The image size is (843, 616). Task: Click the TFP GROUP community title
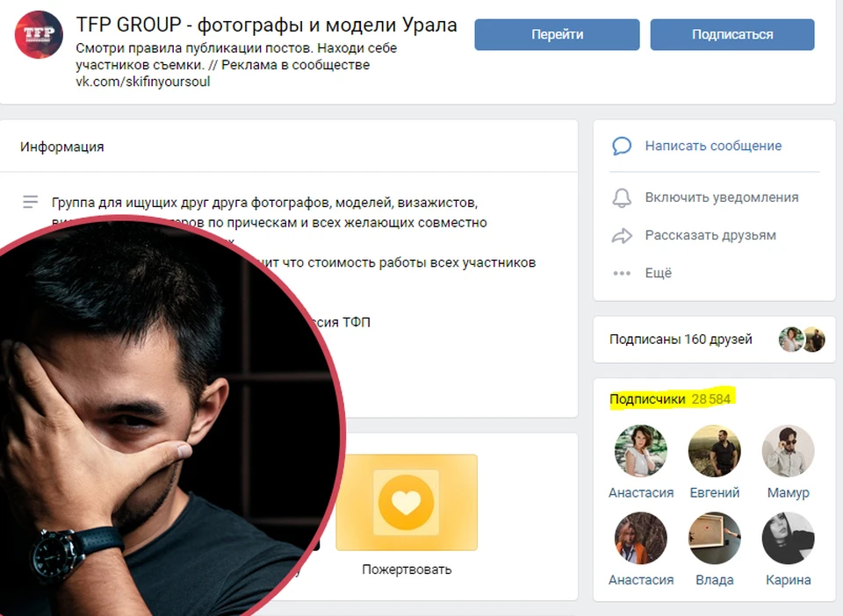coord(266,25)
